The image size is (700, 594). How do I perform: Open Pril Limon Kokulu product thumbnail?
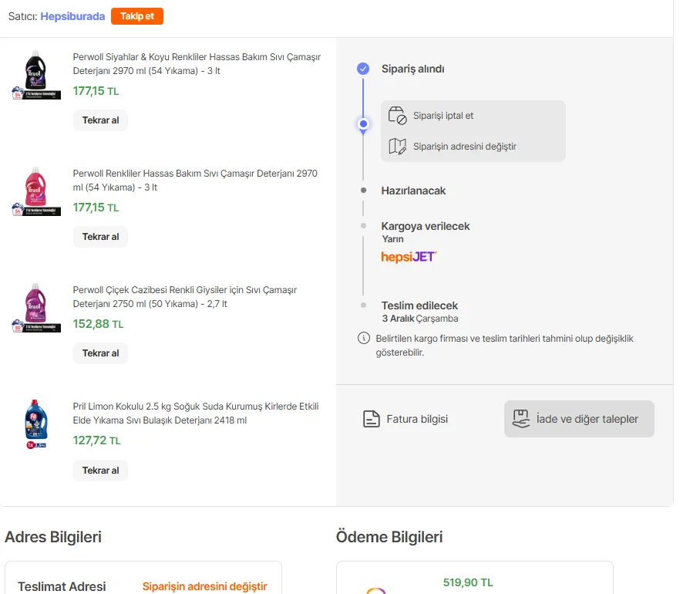coord(36,424)
